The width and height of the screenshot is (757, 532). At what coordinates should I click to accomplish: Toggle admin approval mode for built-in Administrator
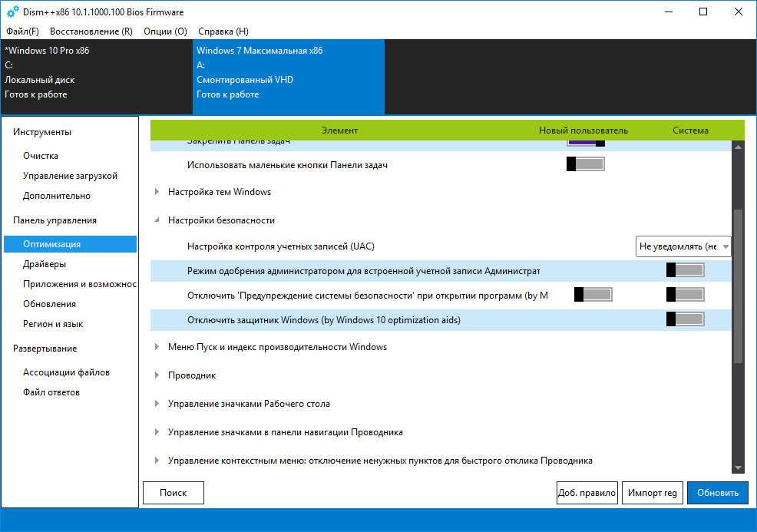(685, 270)
